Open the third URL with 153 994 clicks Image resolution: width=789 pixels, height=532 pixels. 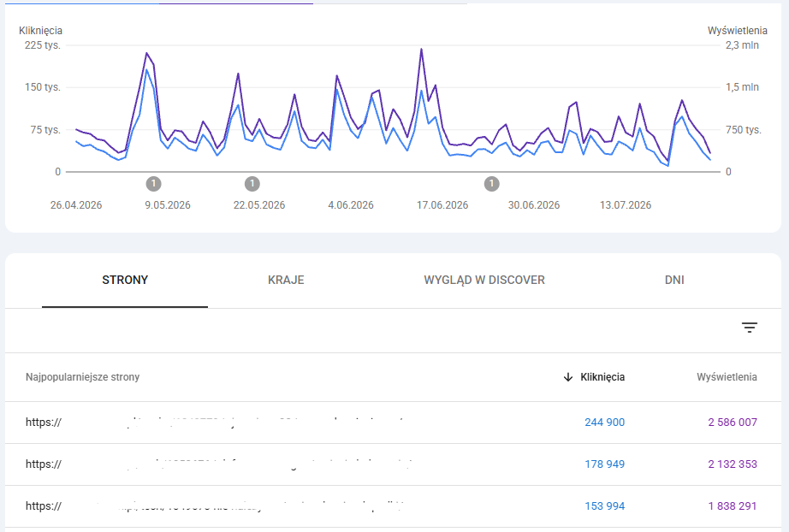tap(216, 505)
